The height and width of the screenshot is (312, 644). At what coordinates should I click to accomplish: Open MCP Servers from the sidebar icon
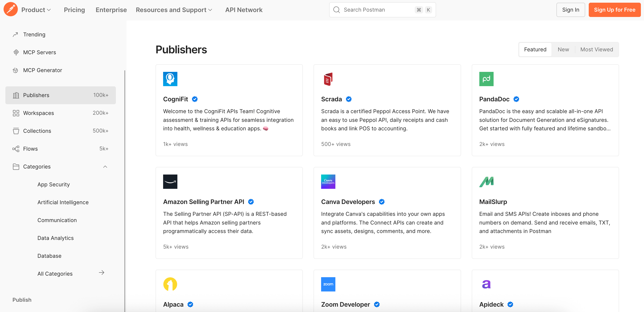pos(16,52)
